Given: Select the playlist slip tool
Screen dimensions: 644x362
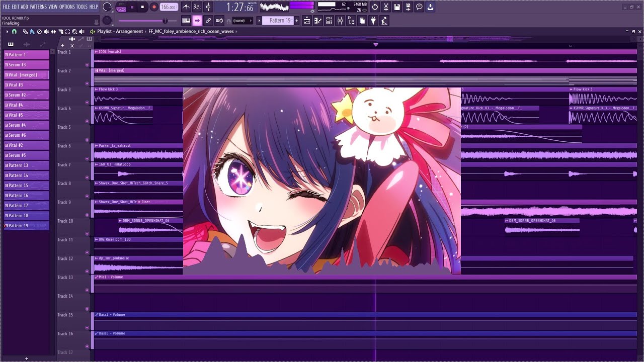Looking at the screenshot, I should (x=53, y=32).
